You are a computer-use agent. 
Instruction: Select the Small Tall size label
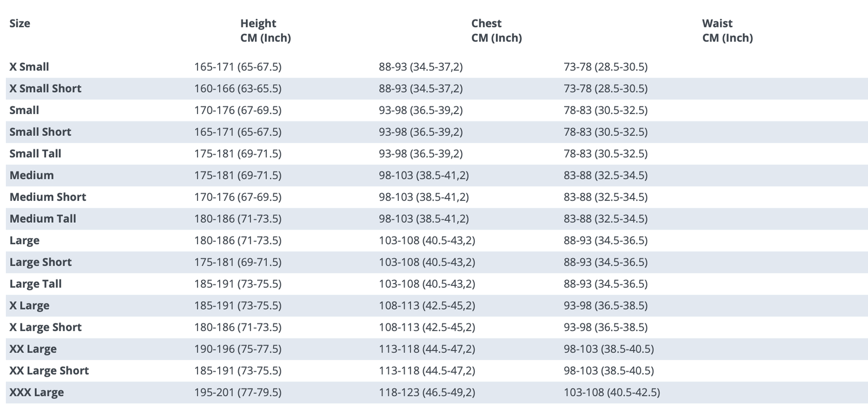pos(35,154)
